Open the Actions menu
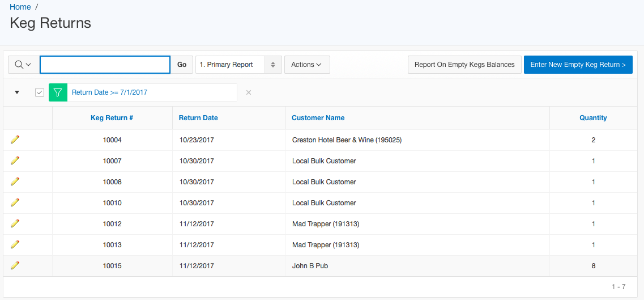 tap(306, 65)
